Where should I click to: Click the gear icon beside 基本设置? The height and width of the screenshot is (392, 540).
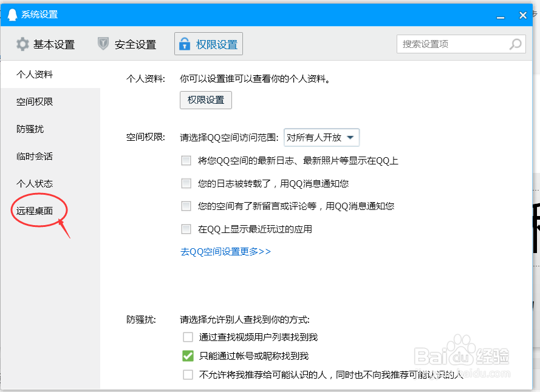click(22, 44)
